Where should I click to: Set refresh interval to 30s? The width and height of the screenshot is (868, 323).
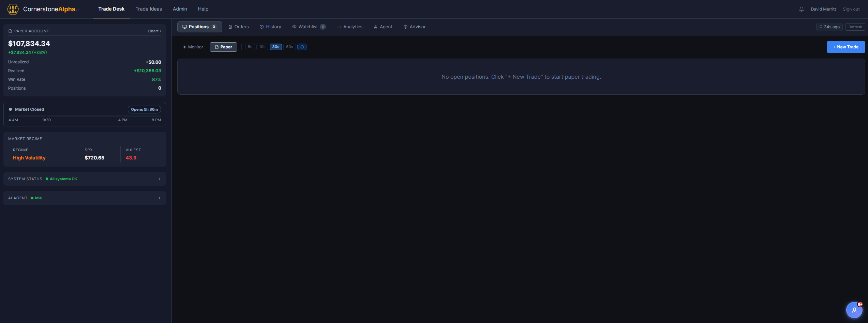(276, 47)
